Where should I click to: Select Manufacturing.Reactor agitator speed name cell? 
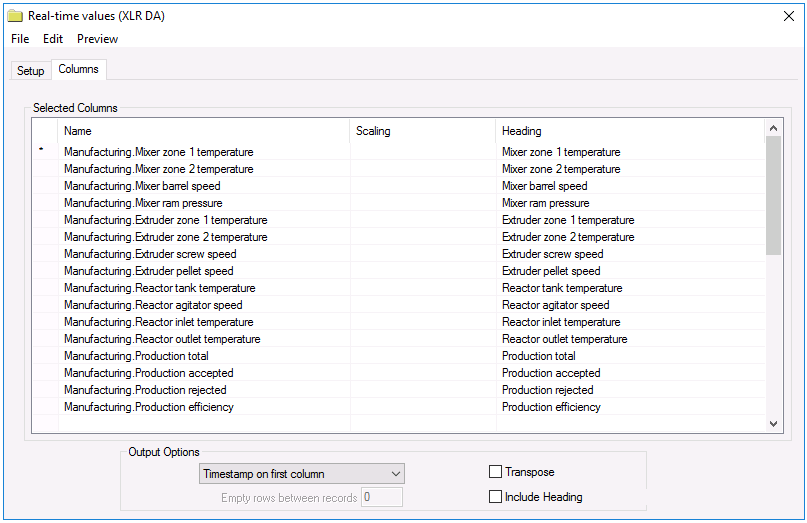(x=204, y=305)
